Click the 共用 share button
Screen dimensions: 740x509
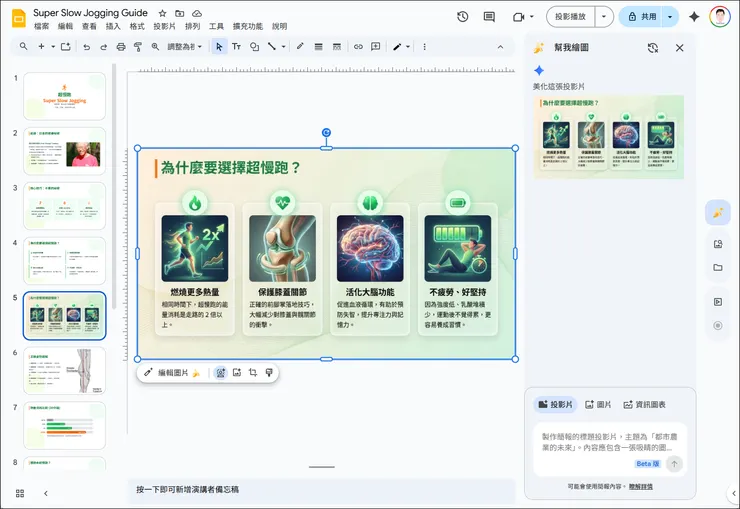click(642, 17)
